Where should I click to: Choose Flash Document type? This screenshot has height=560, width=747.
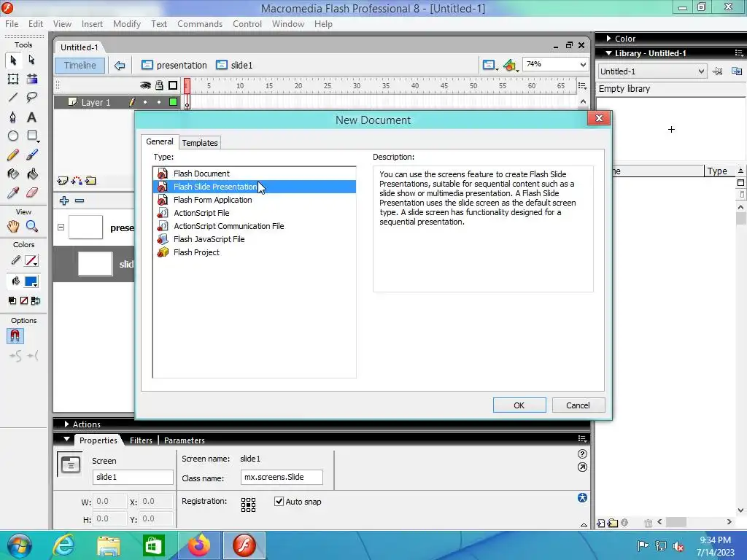click(x=255, y=174)
